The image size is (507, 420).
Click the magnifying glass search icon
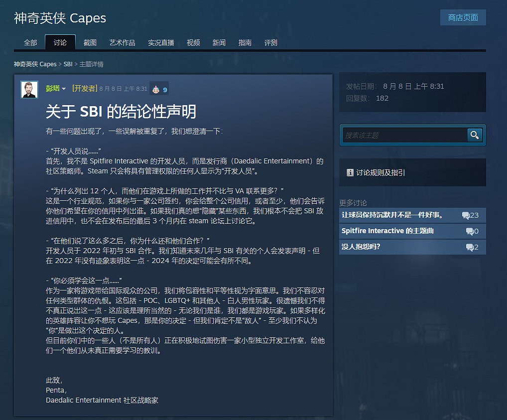tap(474, 135)
